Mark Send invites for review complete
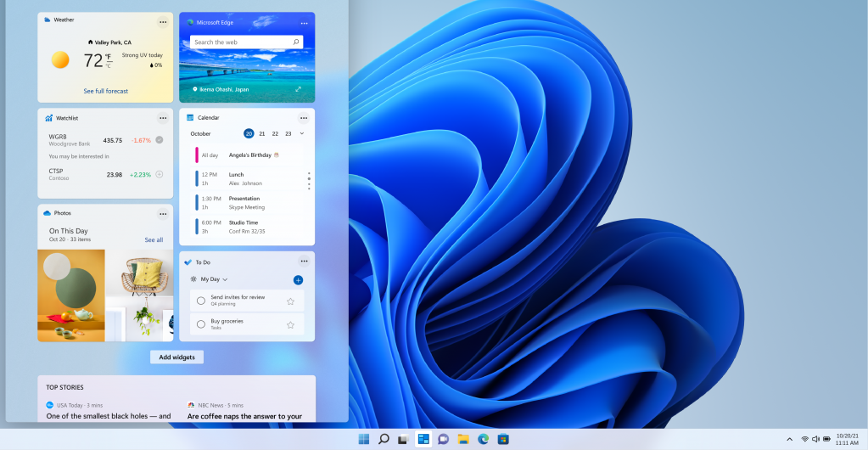The height and width of the screenshot is (450, 868). click(201, 301)
